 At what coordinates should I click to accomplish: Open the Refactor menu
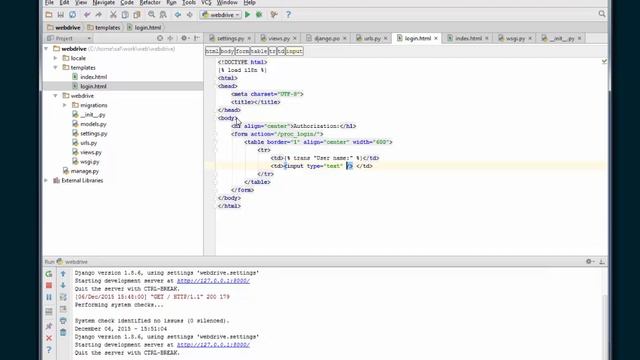coord(150,2)
